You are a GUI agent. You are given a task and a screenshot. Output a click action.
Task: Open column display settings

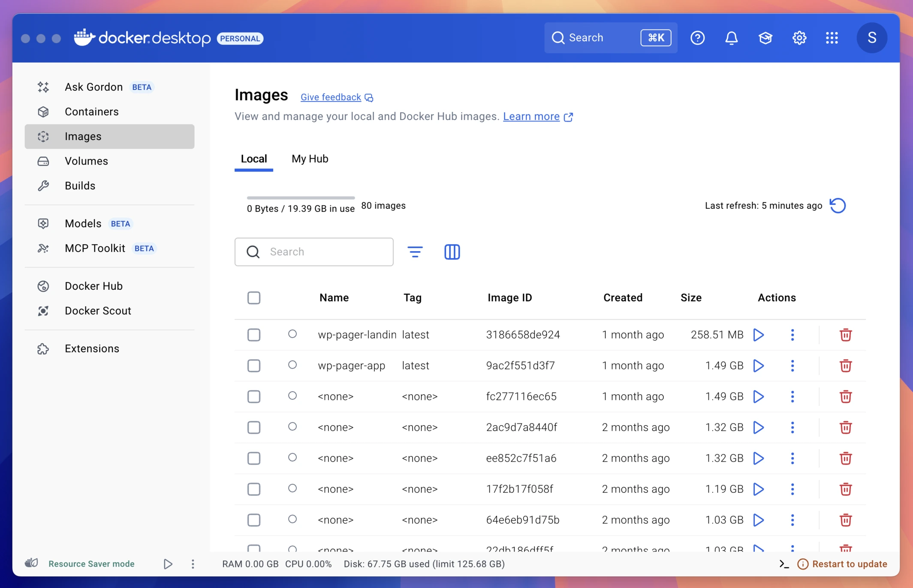[452, 252]
